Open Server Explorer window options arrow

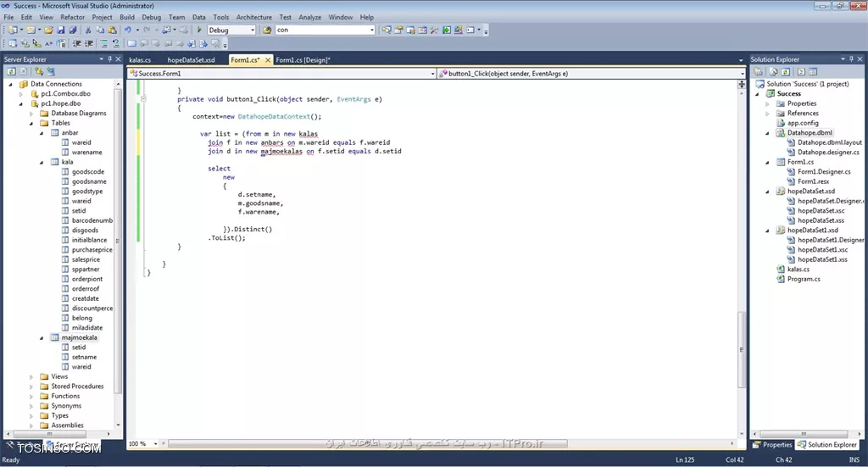[x=102, y=59]
